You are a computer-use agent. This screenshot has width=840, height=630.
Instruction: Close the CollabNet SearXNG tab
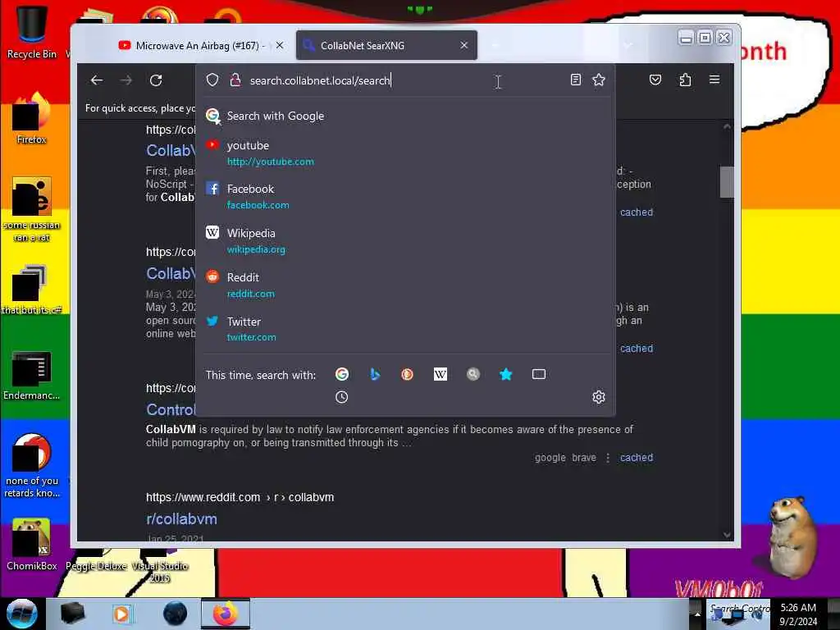coord(464,46)
